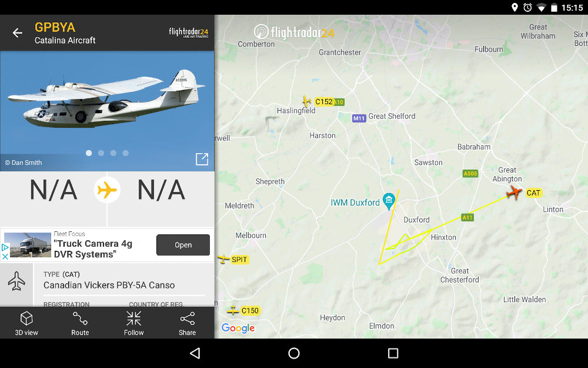Select the C152 aircraft marker
This screenshot has width=588, height=368.
point(307,101)
